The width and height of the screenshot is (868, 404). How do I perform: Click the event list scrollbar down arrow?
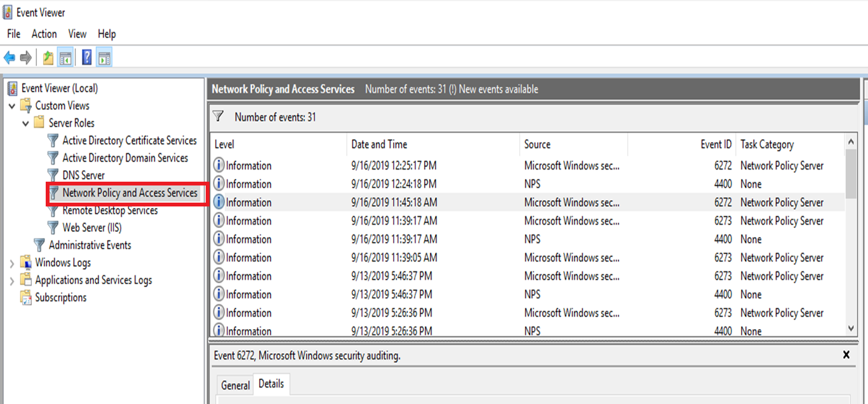click(851, 328)
